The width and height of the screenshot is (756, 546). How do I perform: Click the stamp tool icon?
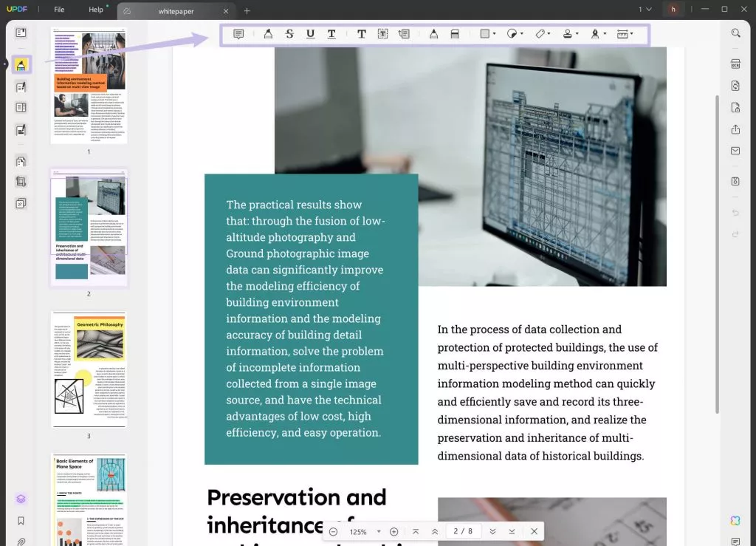[568, 34]
